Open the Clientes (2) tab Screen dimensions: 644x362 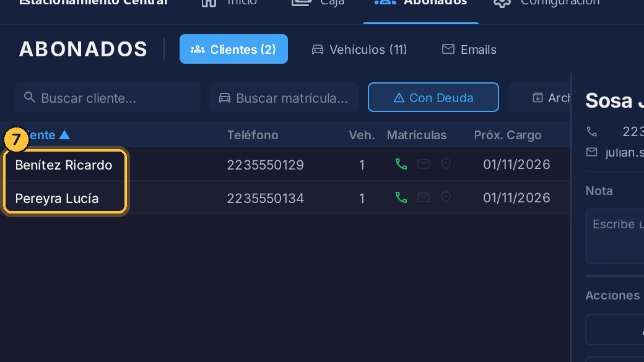tap(233, 49)
